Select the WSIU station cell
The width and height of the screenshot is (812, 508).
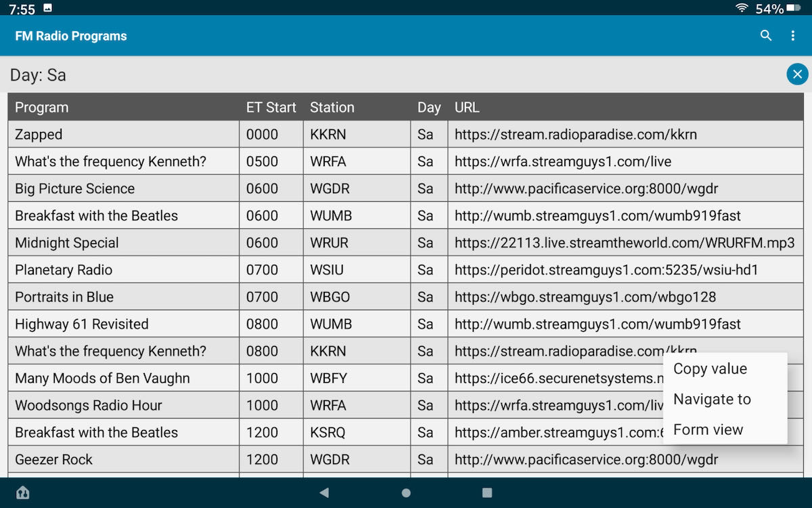pyautogui.click(x=357, y=270)
